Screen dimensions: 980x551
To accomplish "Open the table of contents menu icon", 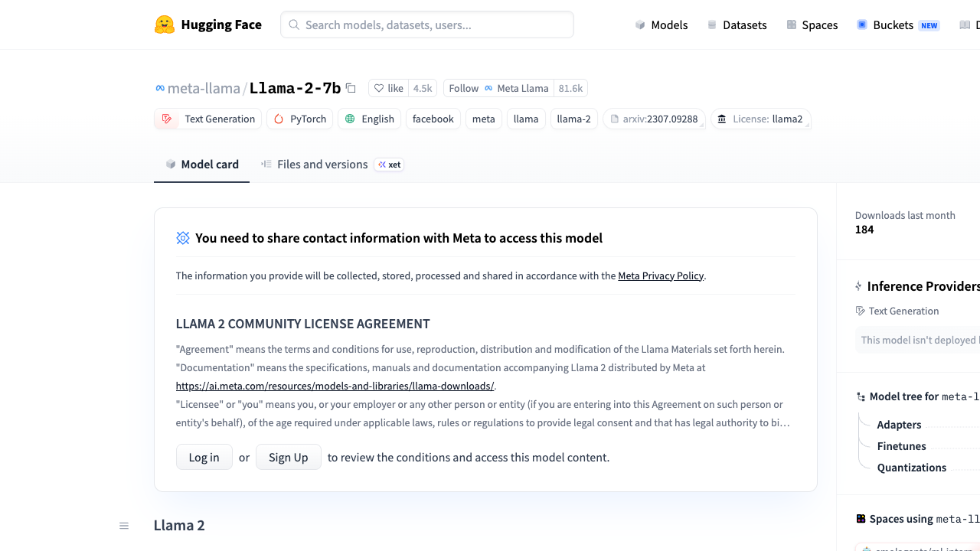I will pyautogui.click(x=124, y=526).
